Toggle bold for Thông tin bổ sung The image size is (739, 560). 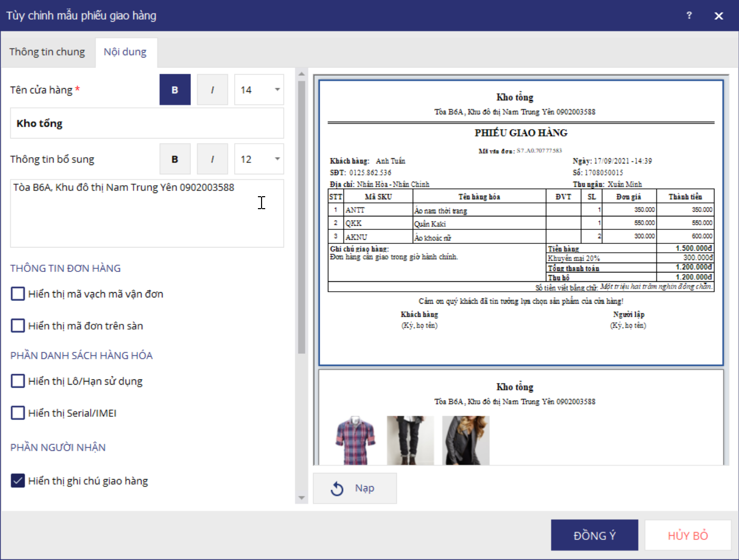pyautogui.click(x=175, y=159)
